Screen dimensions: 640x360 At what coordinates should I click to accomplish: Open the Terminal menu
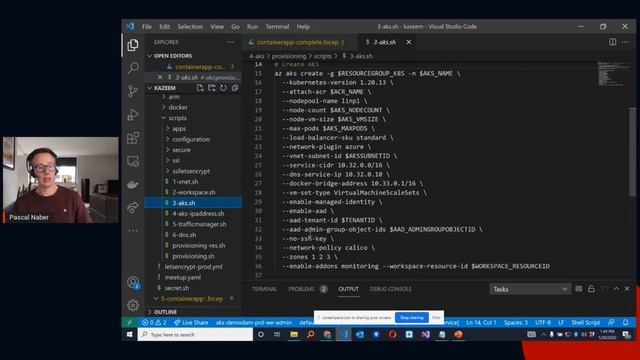click(x=277, y=27)
